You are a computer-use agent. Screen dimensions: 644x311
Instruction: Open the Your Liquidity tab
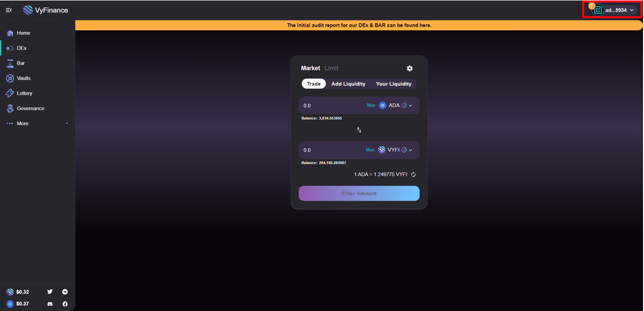coord(394,84)
